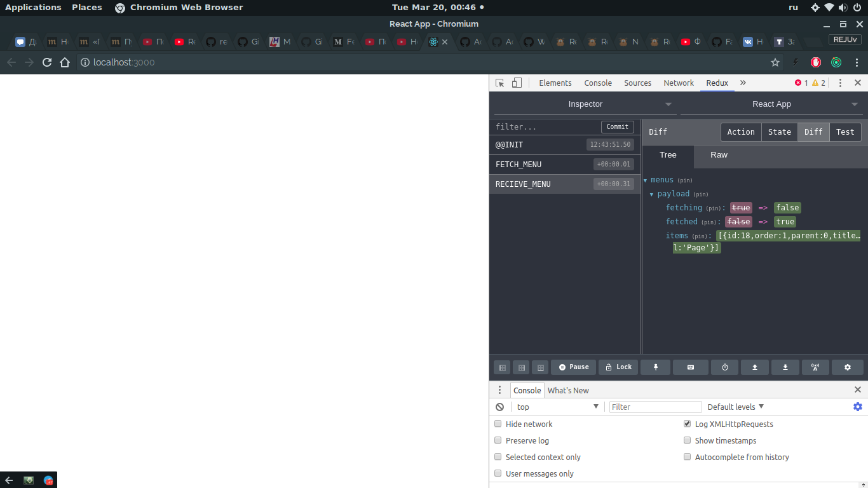Click the Redux remote broadcast antenna button
The image size is (868, 488).
tap(815, 367)
